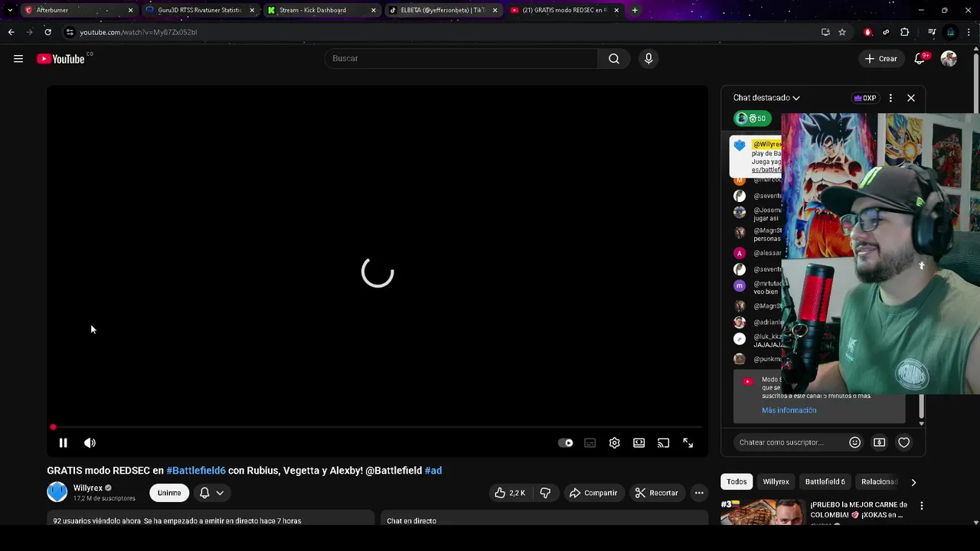980x551 pixels.
Task: Dislike the video
Action: [545, 493]
